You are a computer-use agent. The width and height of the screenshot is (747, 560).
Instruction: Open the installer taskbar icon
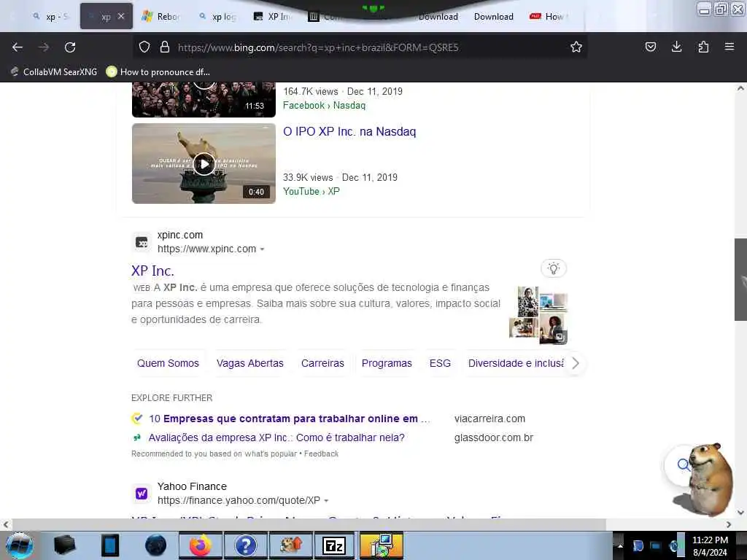381,545
